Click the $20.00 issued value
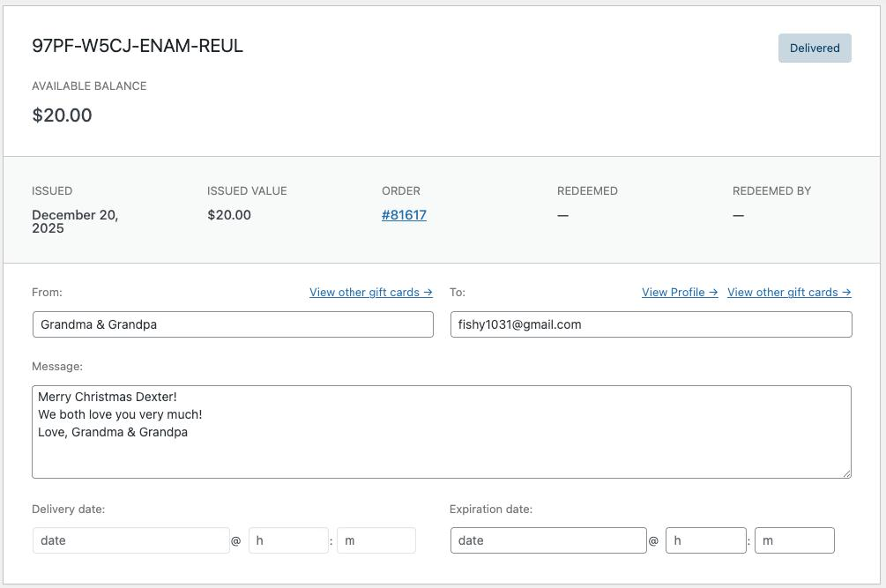The width and height of the screenshot is (886, 588). click(x=229, y=215)
